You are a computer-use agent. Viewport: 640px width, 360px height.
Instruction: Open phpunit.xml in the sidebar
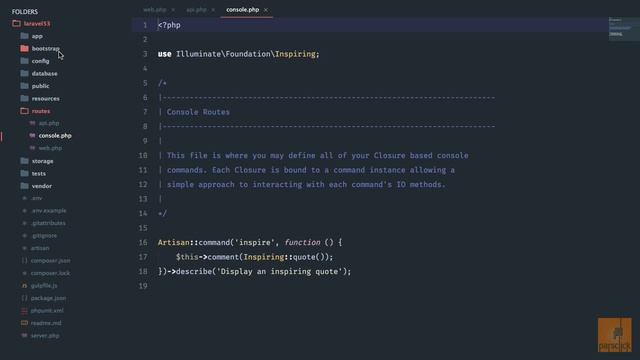click(x=47, y=311)
